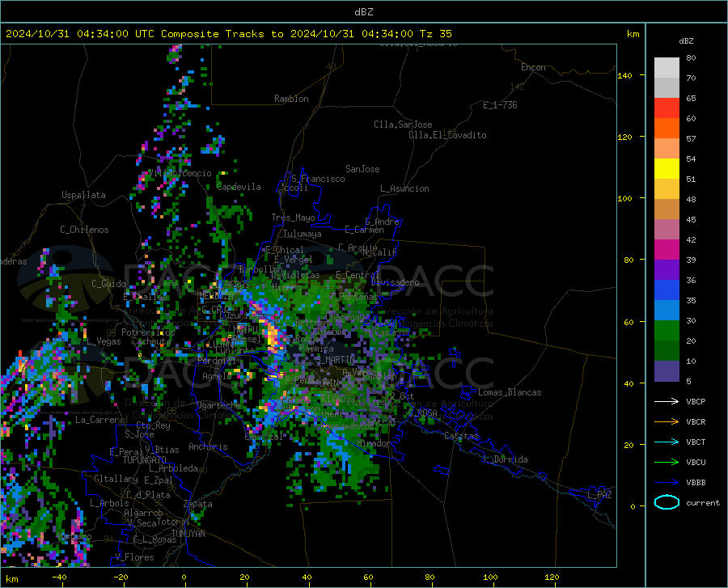The image size is (728, 588).
Task: Click the 'SanJose' map label near center
Action: coord(362,169)
